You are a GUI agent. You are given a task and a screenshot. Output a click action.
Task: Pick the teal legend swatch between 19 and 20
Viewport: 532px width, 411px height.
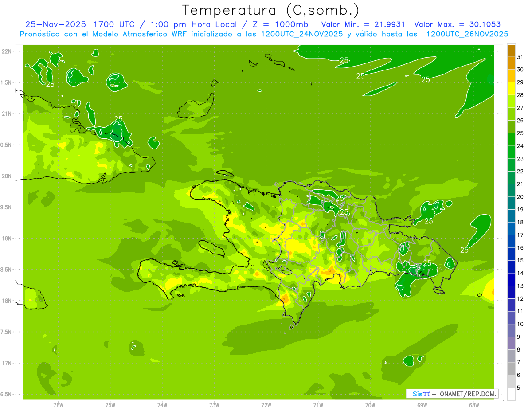pos(511,203)
